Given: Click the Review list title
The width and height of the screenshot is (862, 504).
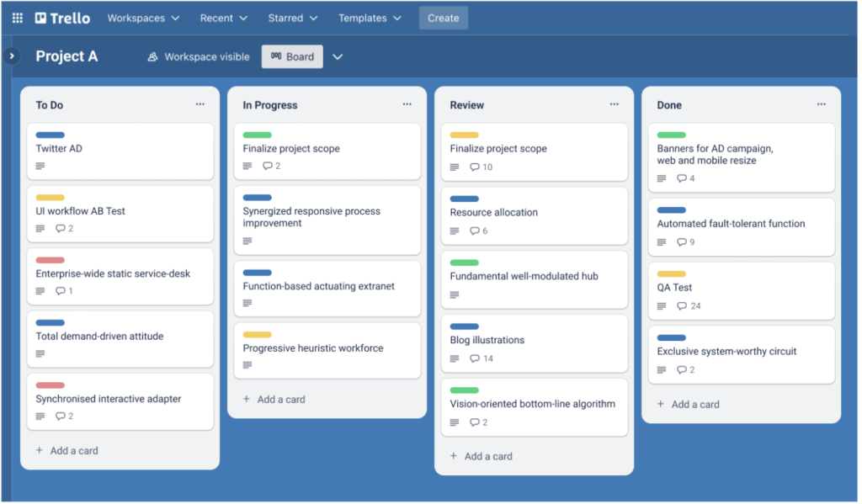Looking at the screenshot, I should (466, 105).
